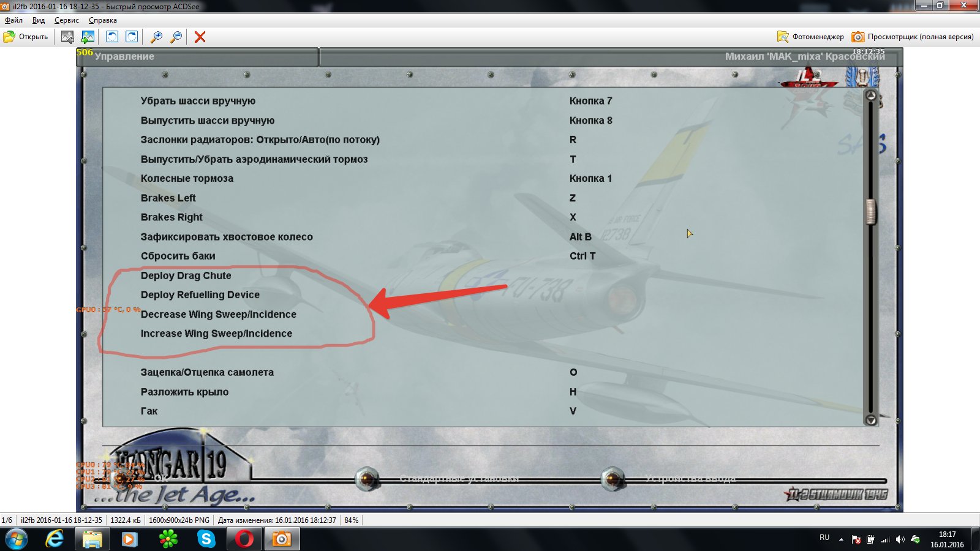980x551 pixels.
Task: Open the media player taskbar icon
Action: point(130,539)
